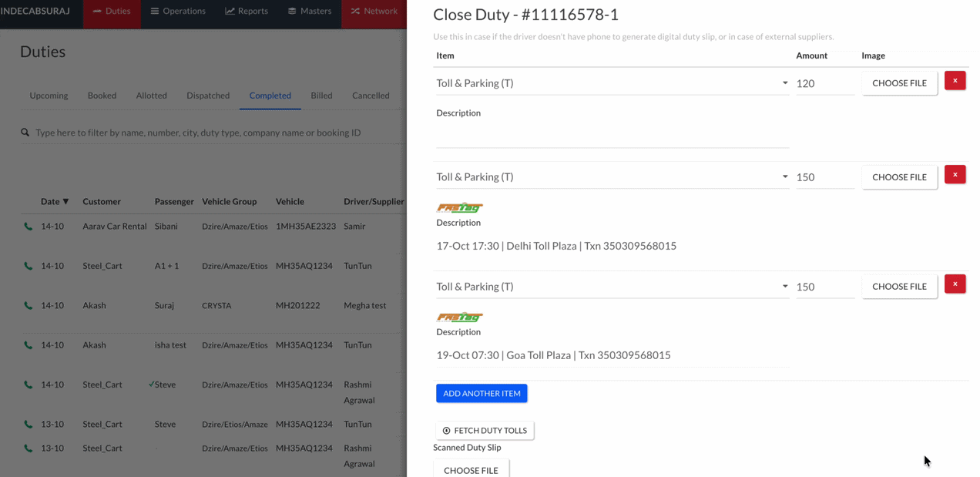
Task: Choose file for Goa Toll Plaza item
Action: pyautogui.click(x=899, y=287)
